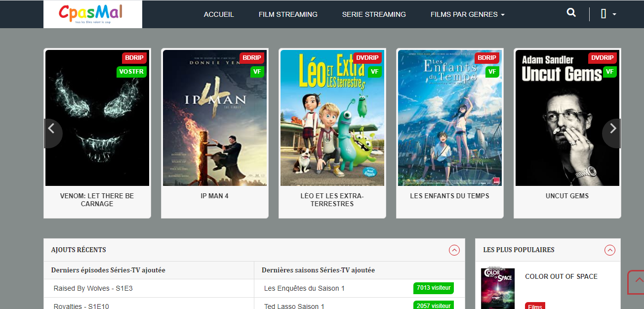Open the IP Man 4 poster
This screenshot has height=309, width=644.
tap(215, 118)
